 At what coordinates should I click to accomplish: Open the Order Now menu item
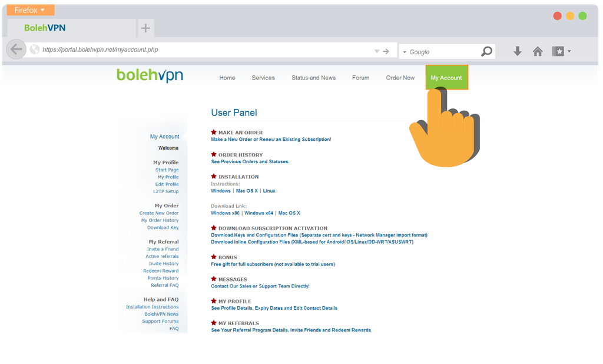(x=400, y=78)
